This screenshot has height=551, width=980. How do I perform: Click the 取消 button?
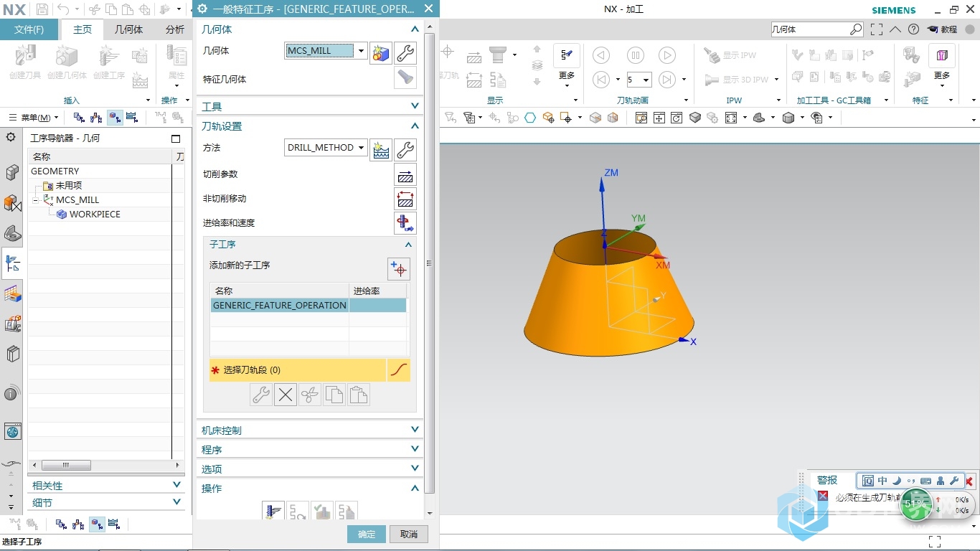point(409,534)
